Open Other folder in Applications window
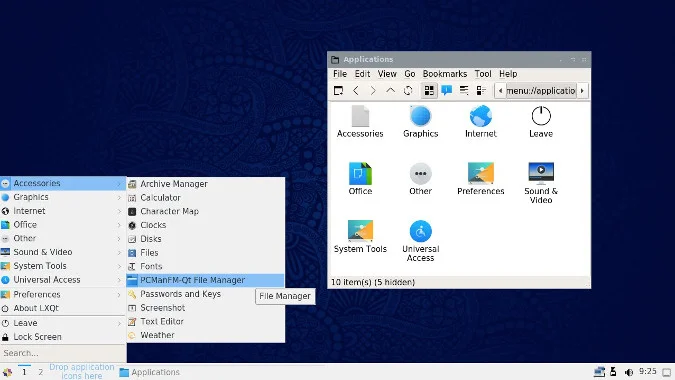 click(x=420, y=179)
